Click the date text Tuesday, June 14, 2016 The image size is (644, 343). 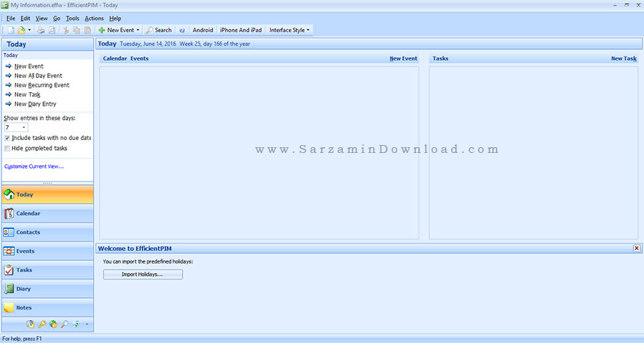(x=148, y=44)
